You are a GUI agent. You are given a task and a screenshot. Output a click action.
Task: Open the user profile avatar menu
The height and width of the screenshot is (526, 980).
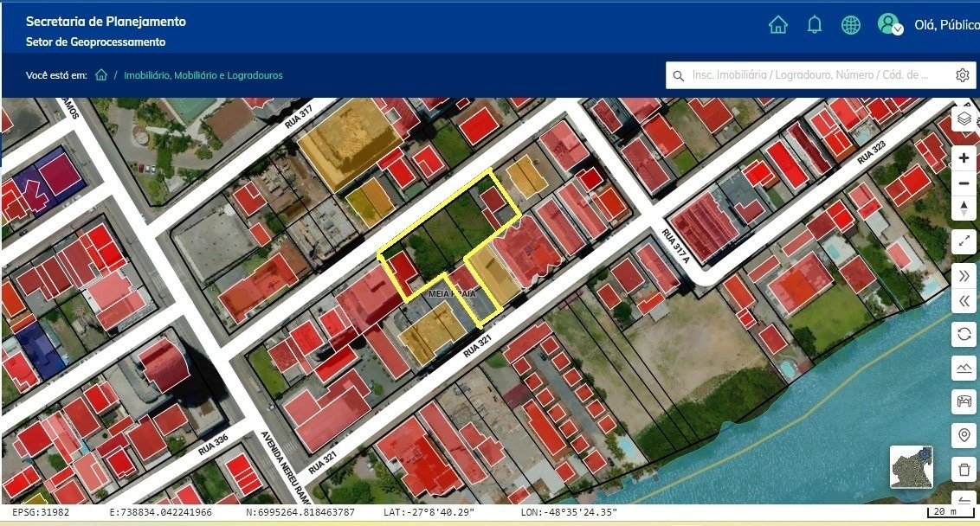890,24
